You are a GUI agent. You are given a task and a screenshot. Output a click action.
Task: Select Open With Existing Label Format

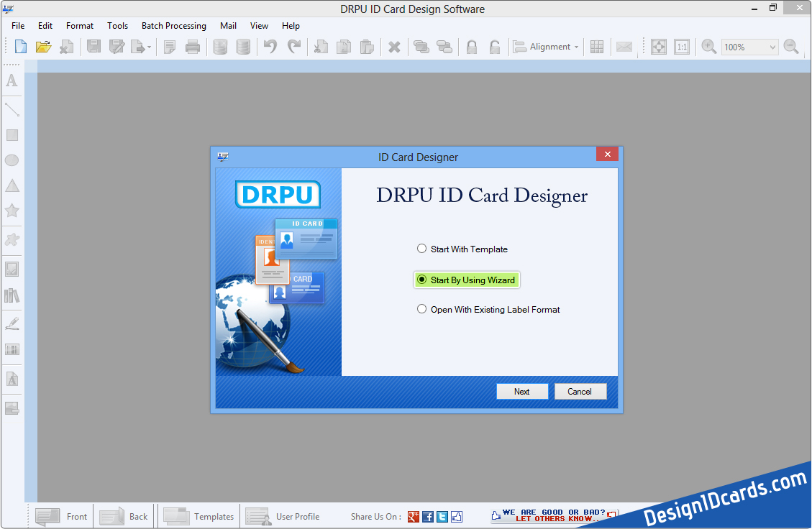click(x=488, y=310)
